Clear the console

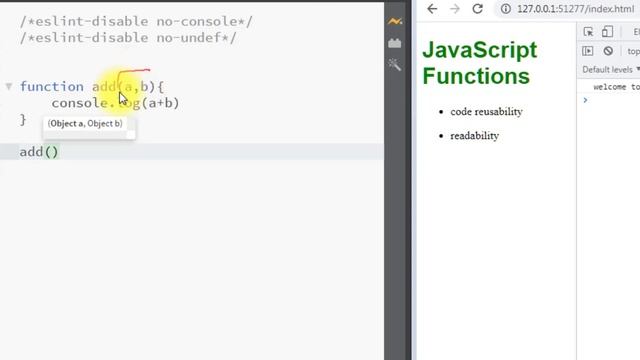click(608, 51)
